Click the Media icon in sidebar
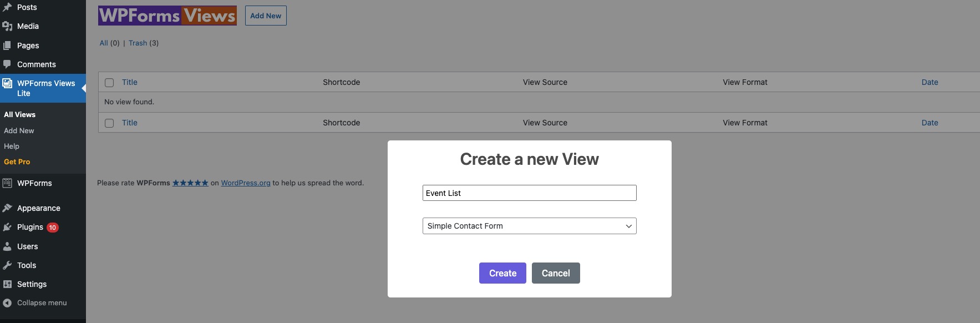Viewport: 980px width, 323px height. tap(7, 26)
